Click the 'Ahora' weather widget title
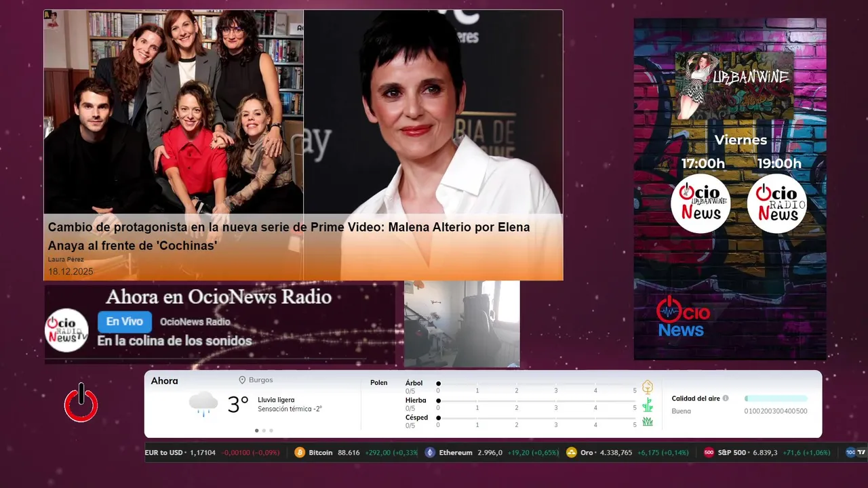Screen dimensions: 868x488 coord(164,381)
